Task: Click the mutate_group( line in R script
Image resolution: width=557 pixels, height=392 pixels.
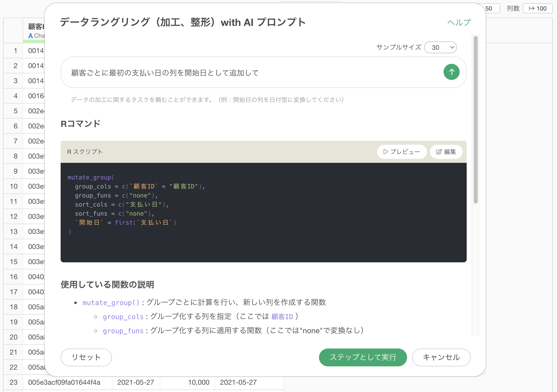Action: [91, 177]
